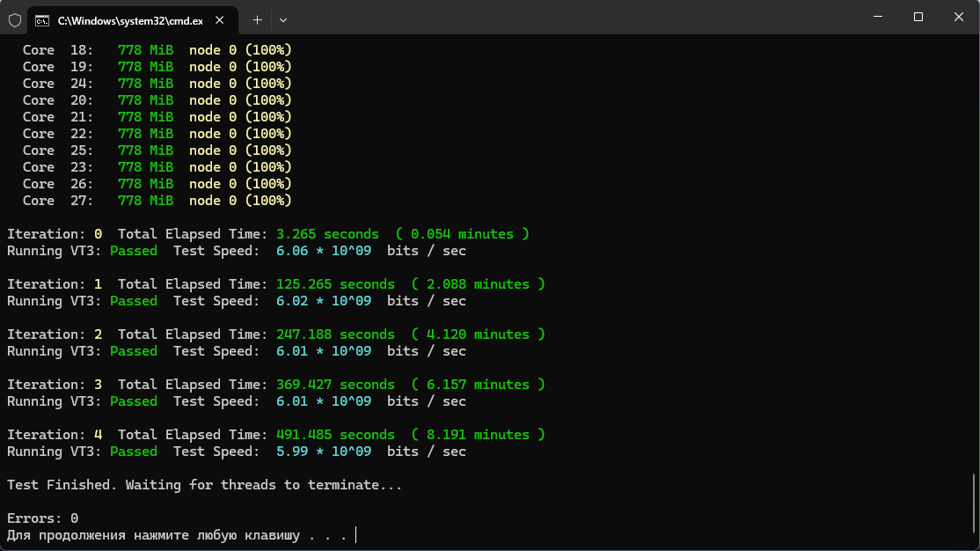Screen dimensions: 980x551
Task: Click the '3.265 seconds' value
Action: click(x=327, y=234)
